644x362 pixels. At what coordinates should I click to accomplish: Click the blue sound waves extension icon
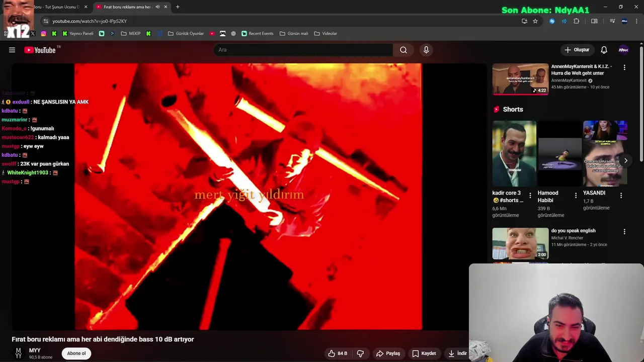564,21
